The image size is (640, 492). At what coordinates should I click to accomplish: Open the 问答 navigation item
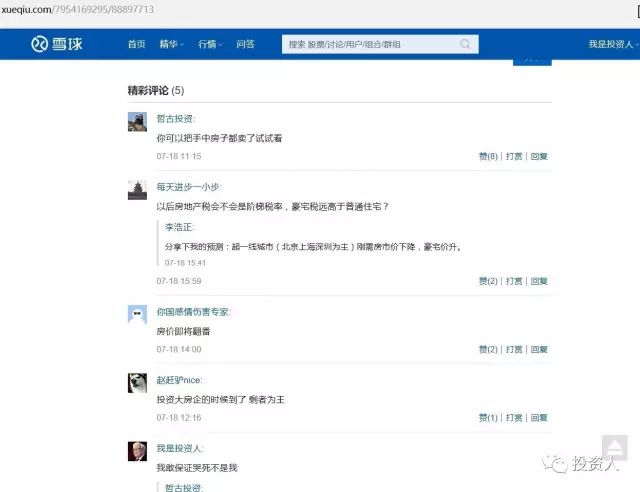coord(245,45)
